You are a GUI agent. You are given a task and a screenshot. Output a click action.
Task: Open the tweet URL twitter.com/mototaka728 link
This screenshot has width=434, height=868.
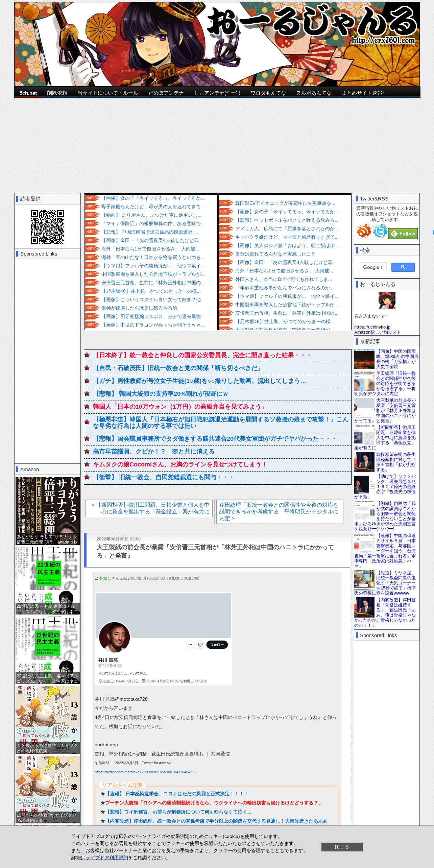[x=145, y=772]
